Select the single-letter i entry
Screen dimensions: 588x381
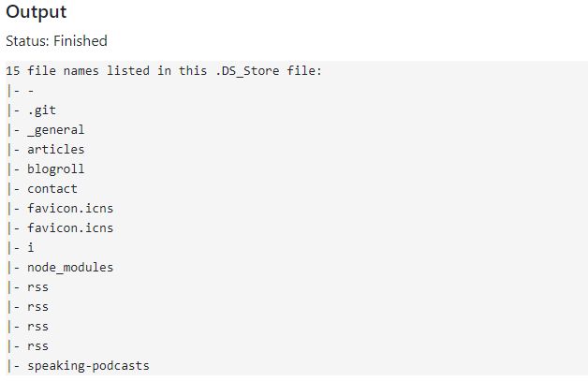point(31,248)
